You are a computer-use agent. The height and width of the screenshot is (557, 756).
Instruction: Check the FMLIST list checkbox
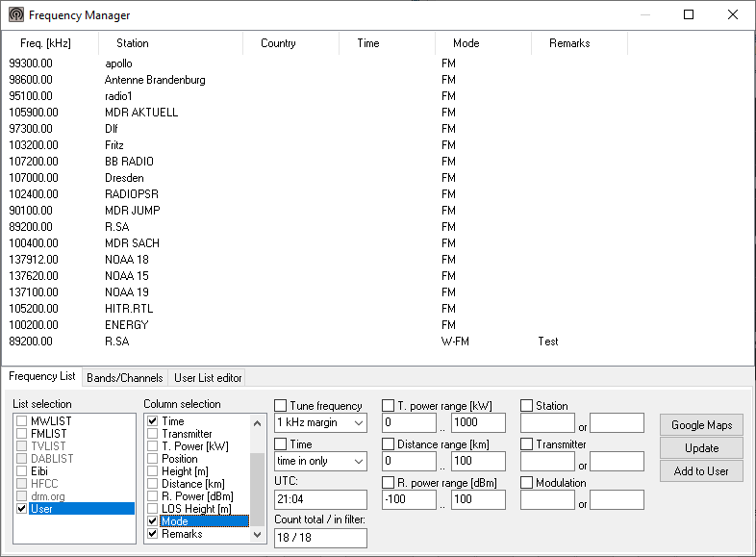click(x=21, y=434)
